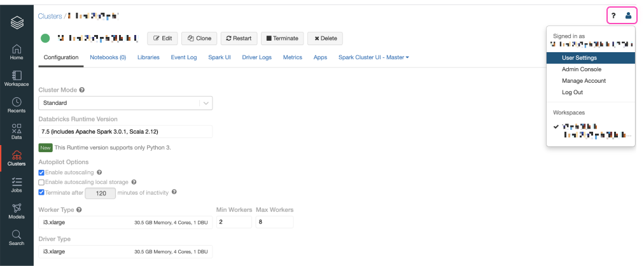Enable autoscaling local storage checkbox
644x266 pixels.
(42, 182)
